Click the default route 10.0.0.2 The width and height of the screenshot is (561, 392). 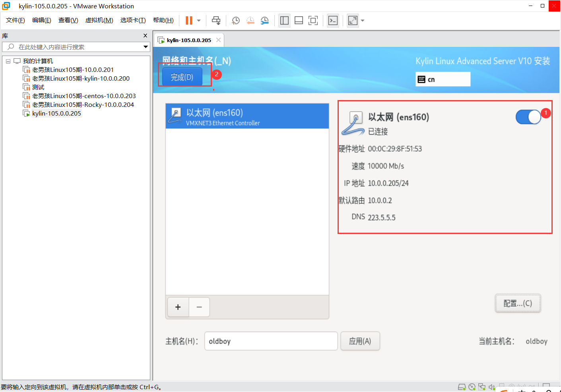point(380,201)
